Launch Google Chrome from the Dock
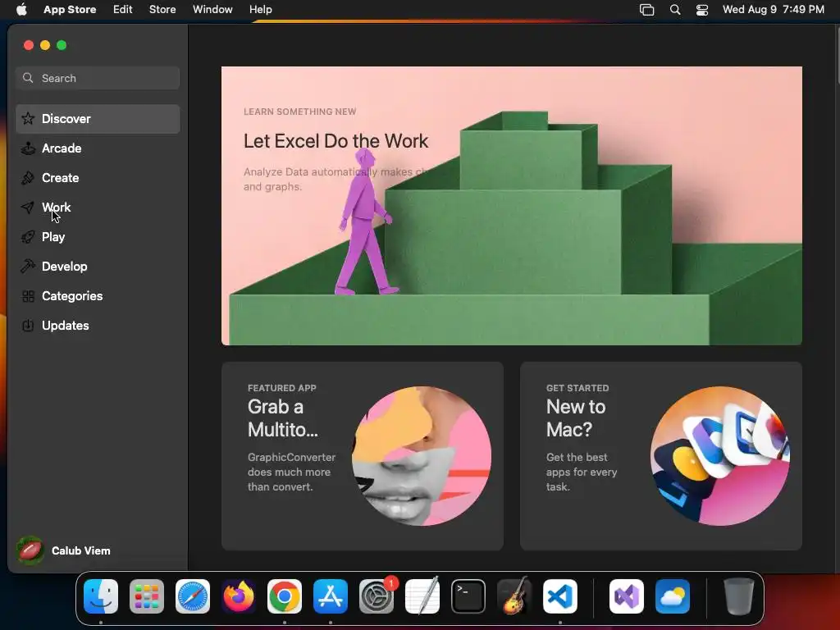Image resolution: width=840 pixels, height=630 pixels. point(285,596)
